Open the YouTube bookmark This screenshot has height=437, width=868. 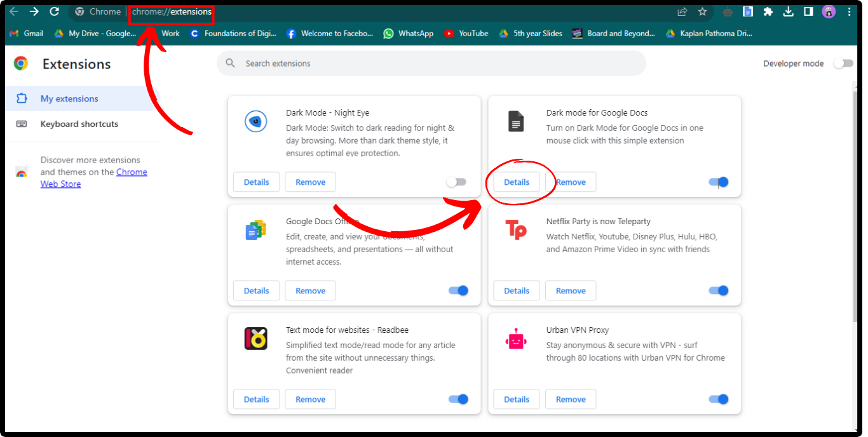(466, 34)
